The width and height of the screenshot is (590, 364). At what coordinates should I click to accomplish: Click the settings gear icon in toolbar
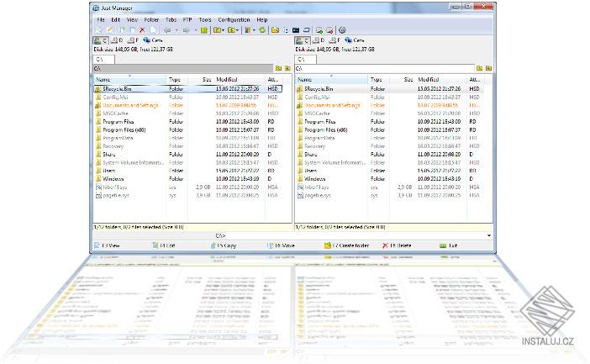point(341,29)
